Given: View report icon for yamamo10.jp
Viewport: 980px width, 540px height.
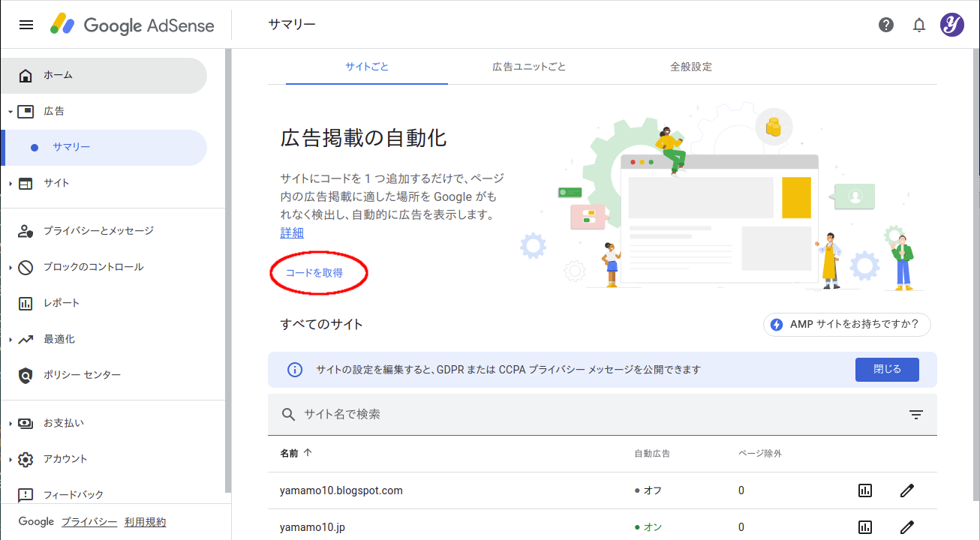Looking at the screenshot, I should pyautogui.click(x=865, y=527).
